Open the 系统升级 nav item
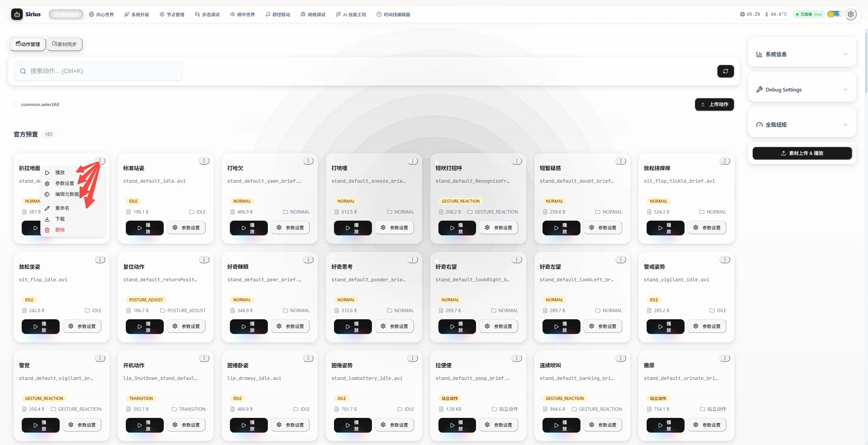Viewport: 868px width, 445px height. 137,15
